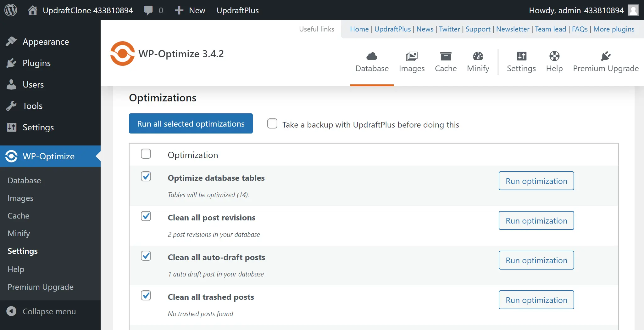The width and height of the screenshot is (644, 330).
Task: Click the Premium Upgrade plug icon
Action: click(x=606, y=56)
